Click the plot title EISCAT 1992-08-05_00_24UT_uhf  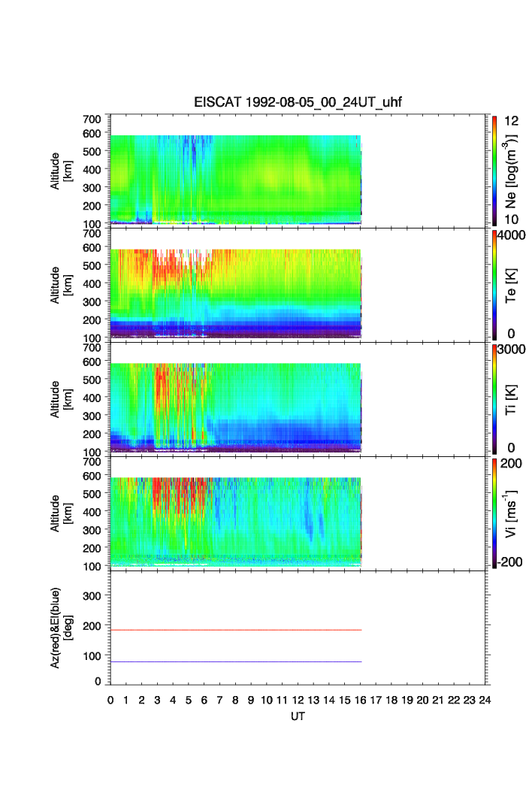pyautogui.click(x=298, y=102)
